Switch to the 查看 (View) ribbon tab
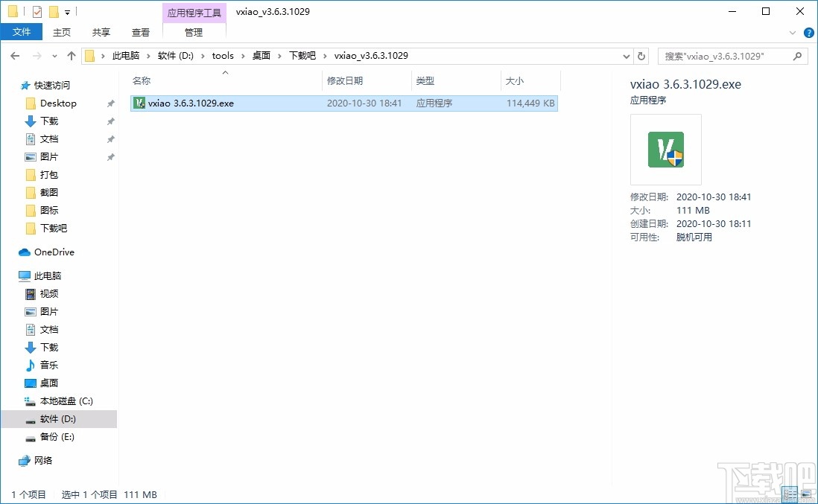818x504 pixels. [x=141, y=32]
